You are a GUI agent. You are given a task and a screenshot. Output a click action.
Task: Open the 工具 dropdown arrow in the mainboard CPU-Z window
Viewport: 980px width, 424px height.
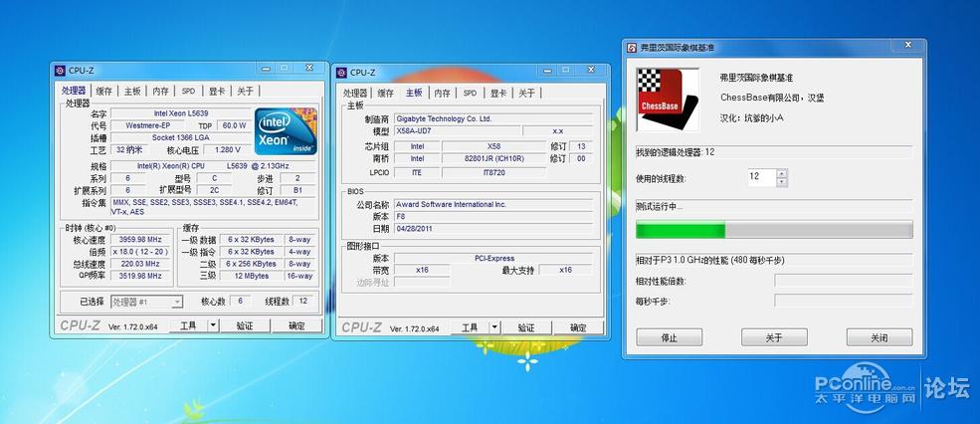494,327
